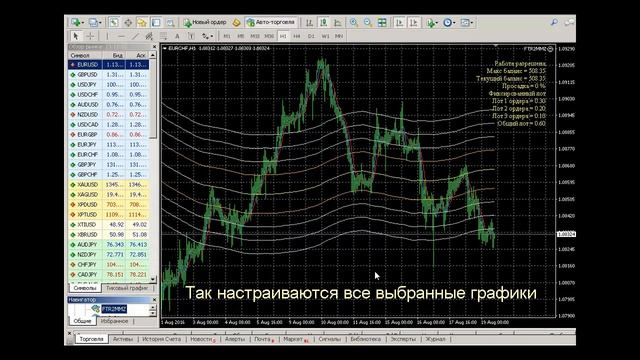Select the horizontal line tool
The height and width of the screenshot is (360, 640).
click(121, 36)
